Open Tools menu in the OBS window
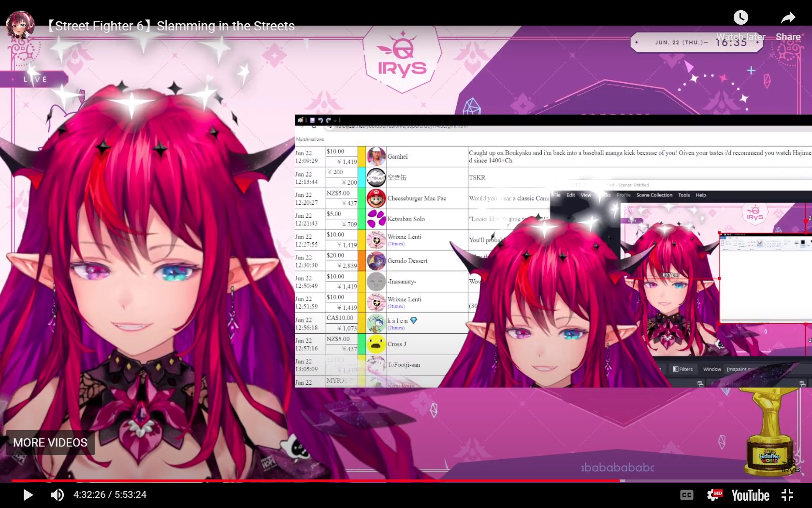812x508 pixels. click(x=684, y=195)
